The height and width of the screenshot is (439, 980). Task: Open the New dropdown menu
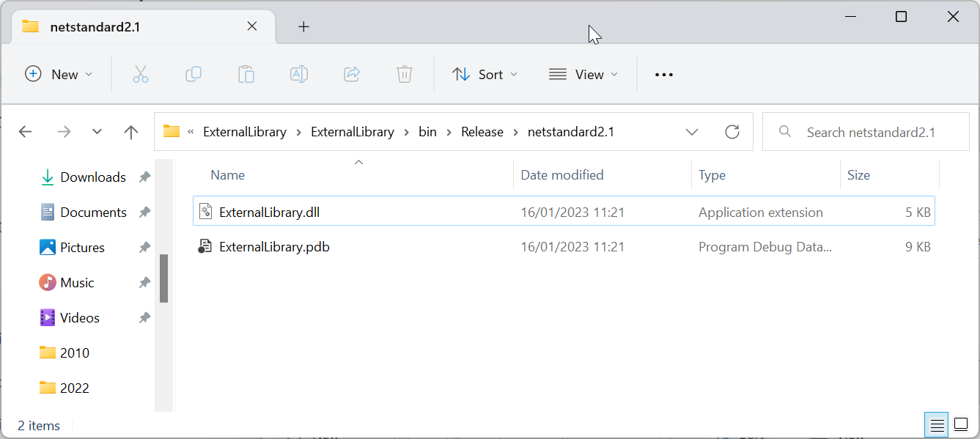59,74
